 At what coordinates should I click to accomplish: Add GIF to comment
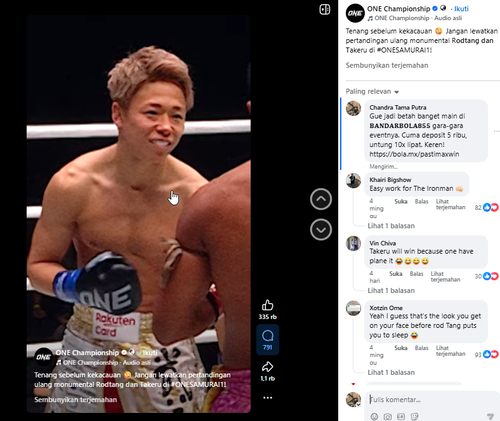tap(401, 416)
